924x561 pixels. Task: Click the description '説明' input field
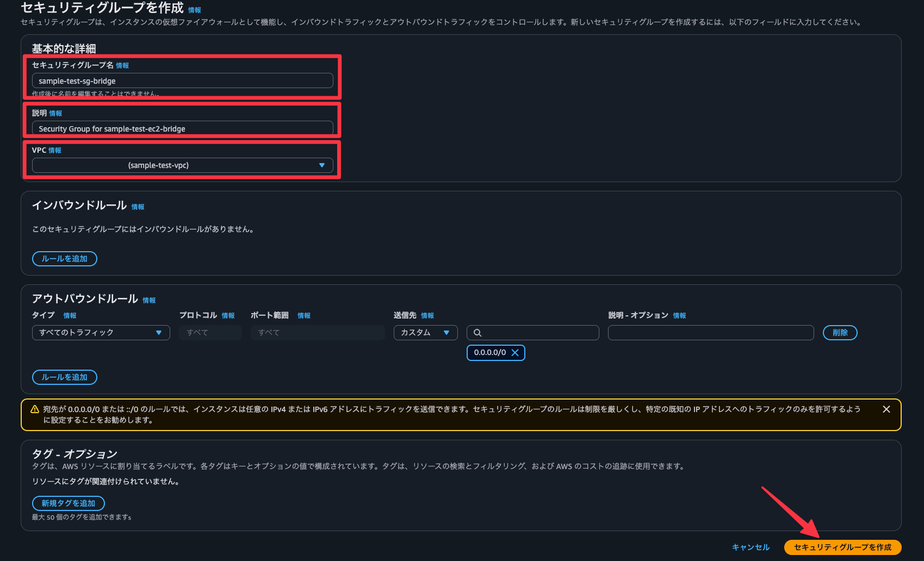point(182,129)
